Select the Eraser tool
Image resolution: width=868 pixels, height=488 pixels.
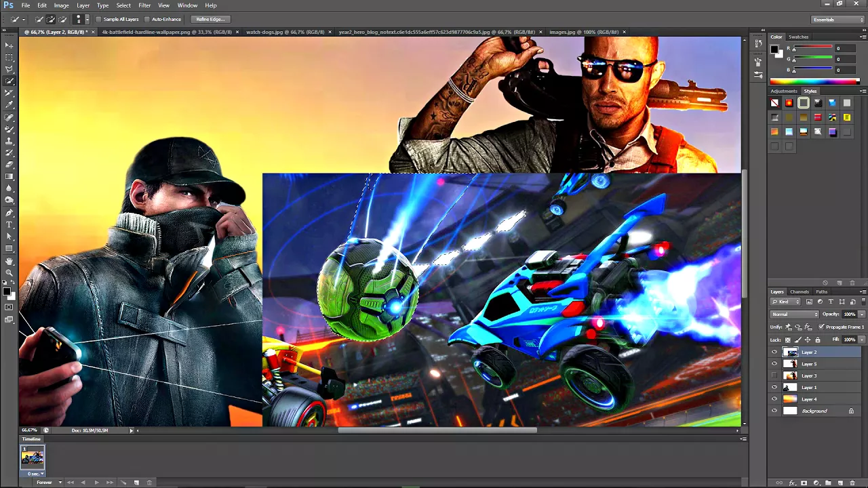(9, 165)
